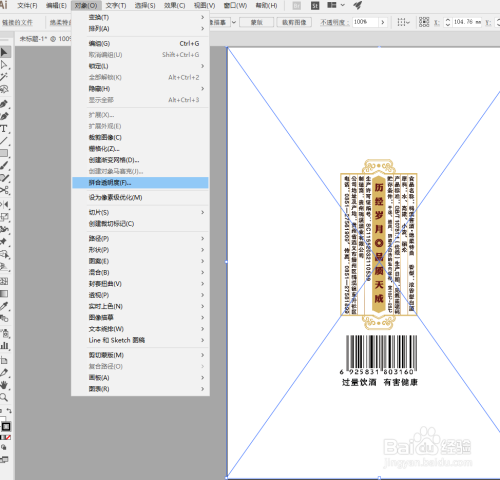Open the 帮助(H) menu

(266, 5)
